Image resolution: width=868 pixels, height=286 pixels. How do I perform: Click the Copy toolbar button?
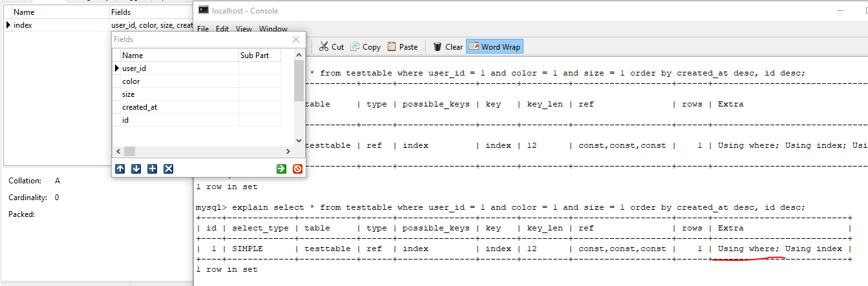pyautogui.click(x=366, y=46)
